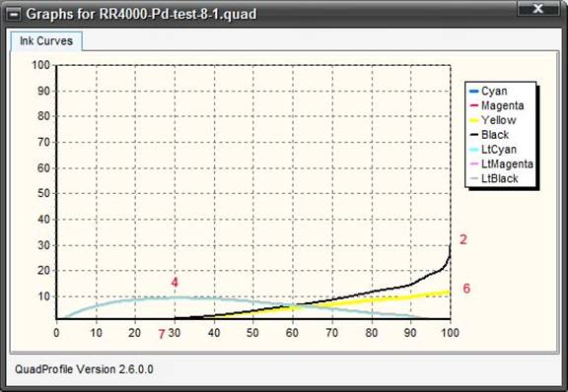Open the window system menu icon

(14, 15)
